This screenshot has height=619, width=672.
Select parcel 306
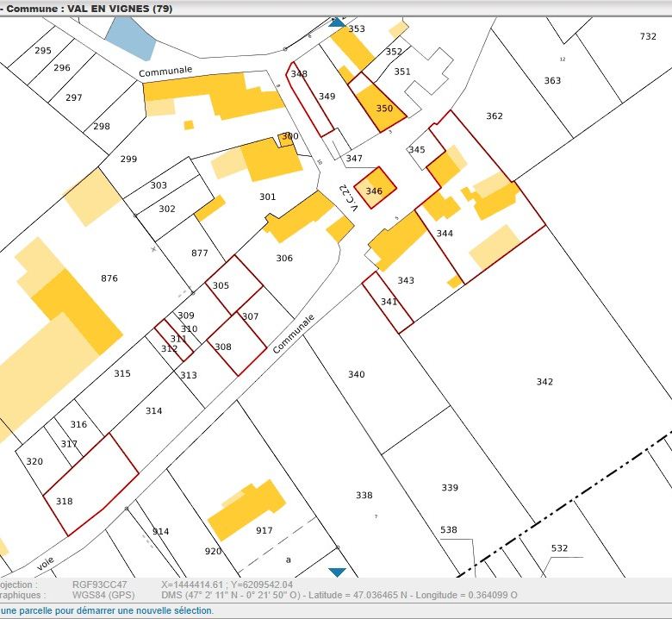[284, 259]
